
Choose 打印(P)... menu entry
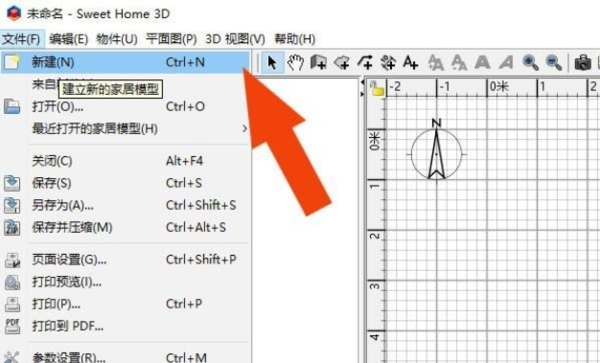tap(125, 304)
